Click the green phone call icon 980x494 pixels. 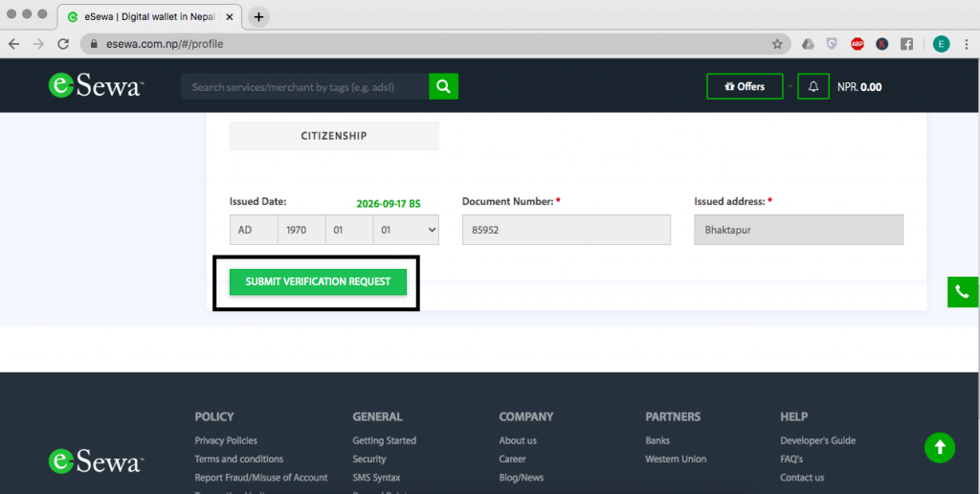963,293
